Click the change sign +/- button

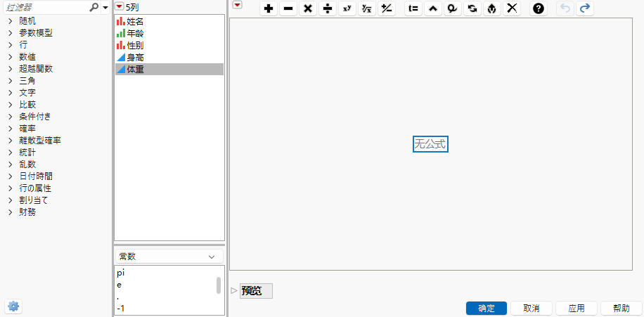pyautogui.click(x=387, y=8)
